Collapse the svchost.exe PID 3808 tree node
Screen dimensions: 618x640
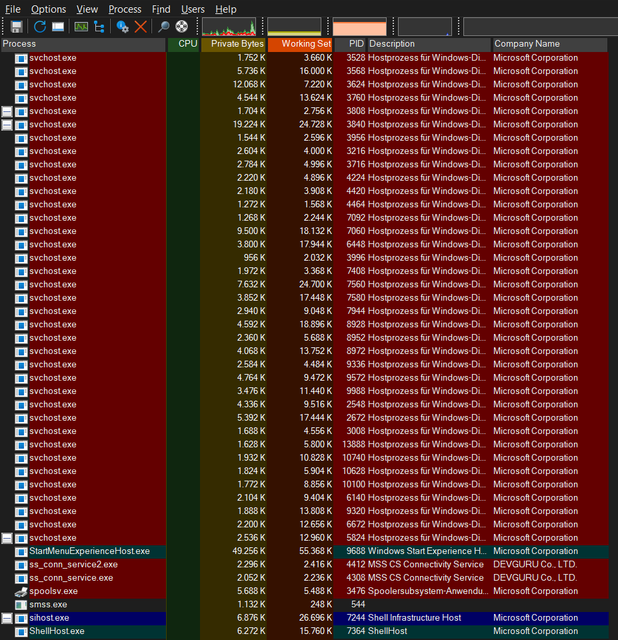point(7,111)
